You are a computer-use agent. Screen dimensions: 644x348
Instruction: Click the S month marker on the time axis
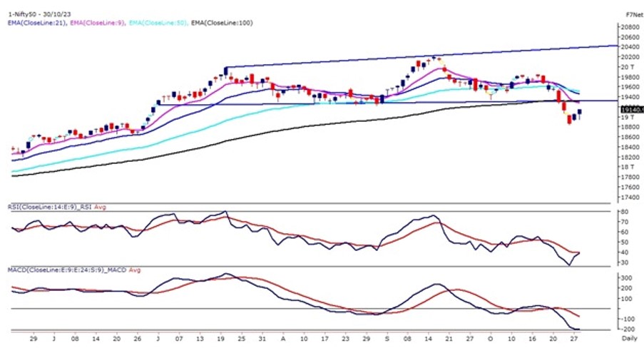pos(387,339)
